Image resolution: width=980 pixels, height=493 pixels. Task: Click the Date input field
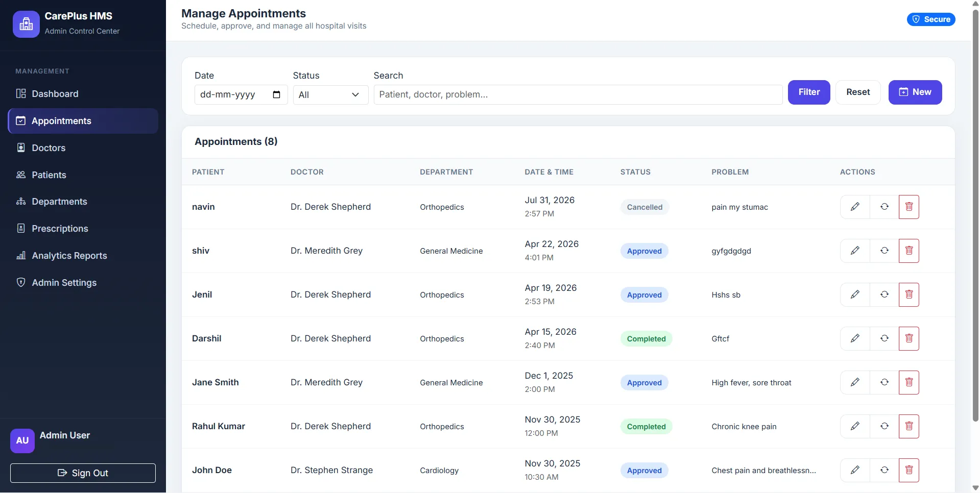click(241, 95)
